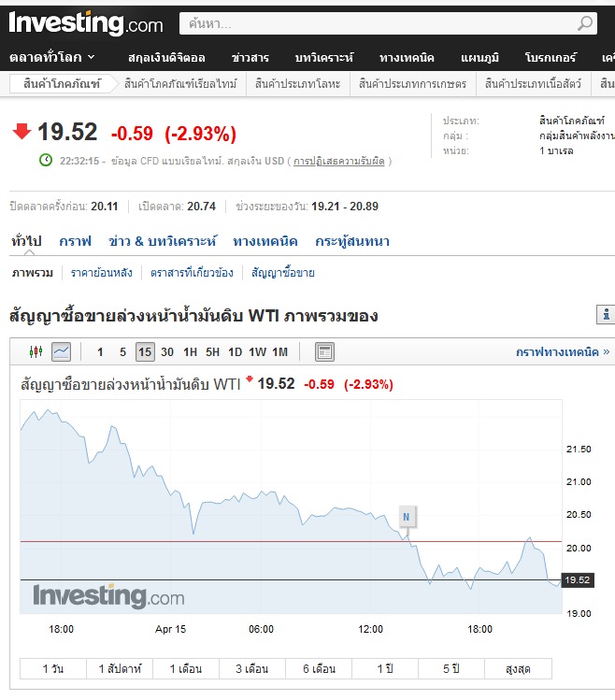Viewport: 615px width, 700px height.
Task: Switch to the ทางเทคนิค tab
Action: click(265, 241)
